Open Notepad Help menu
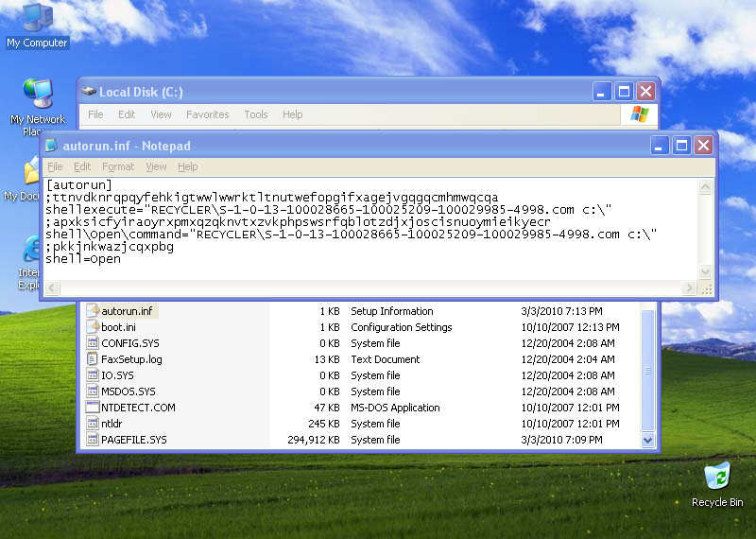The width and height of the screenshot is (756, 539). point(187,166)
